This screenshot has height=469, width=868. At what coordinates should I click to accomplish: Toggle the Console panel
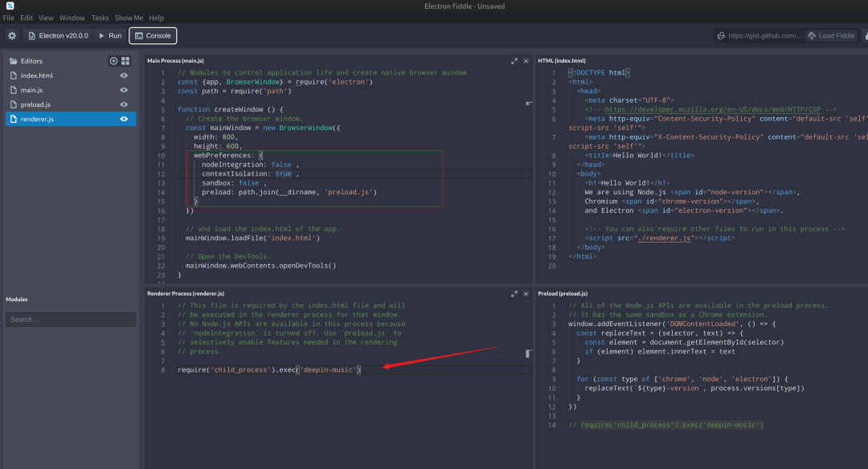point(153,35)
